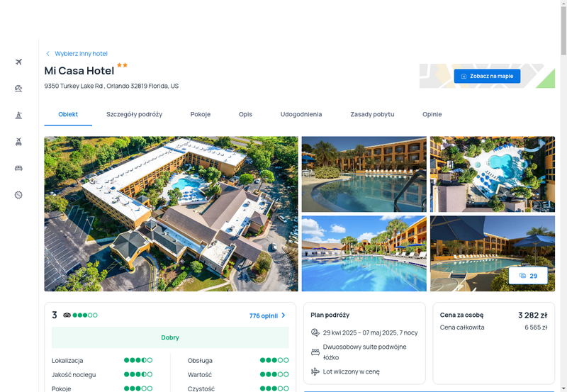Select the bed hotels sidebar icon

[19, 168]
